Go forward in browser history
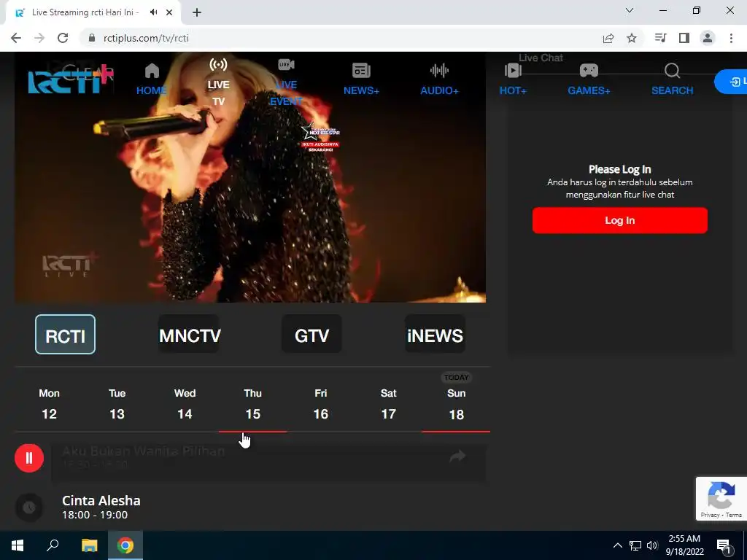 tap(39, 38)
